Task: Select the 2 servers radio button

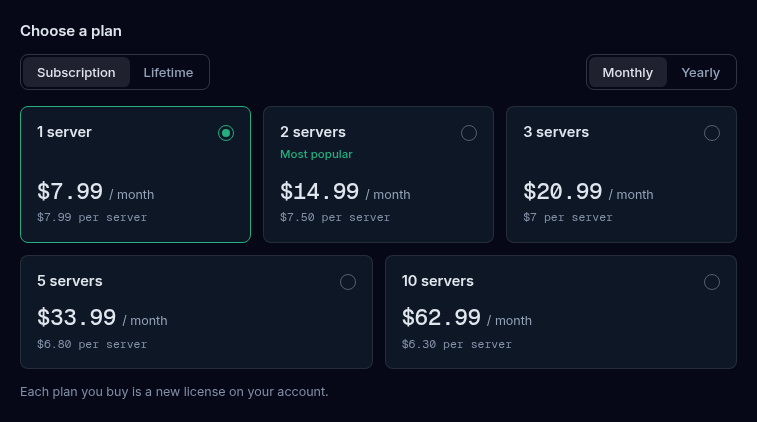Action: click(469, 133)
